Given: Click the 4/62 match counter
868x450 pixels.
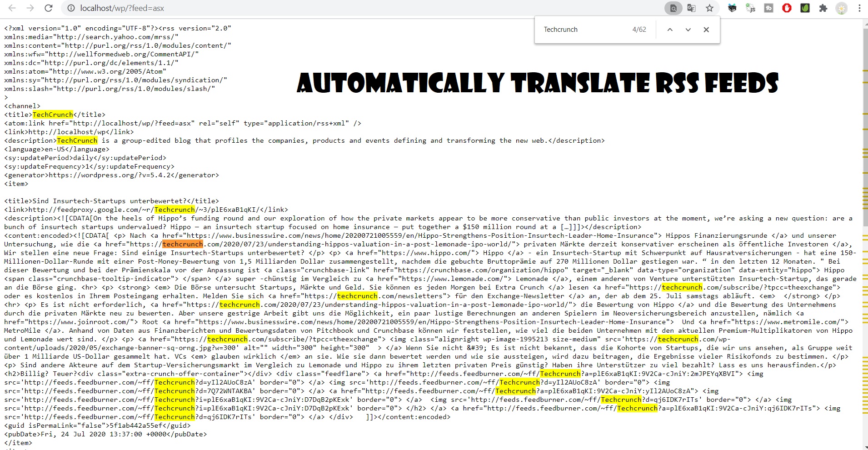Looking at the screenshot, I should coord(639,30).
